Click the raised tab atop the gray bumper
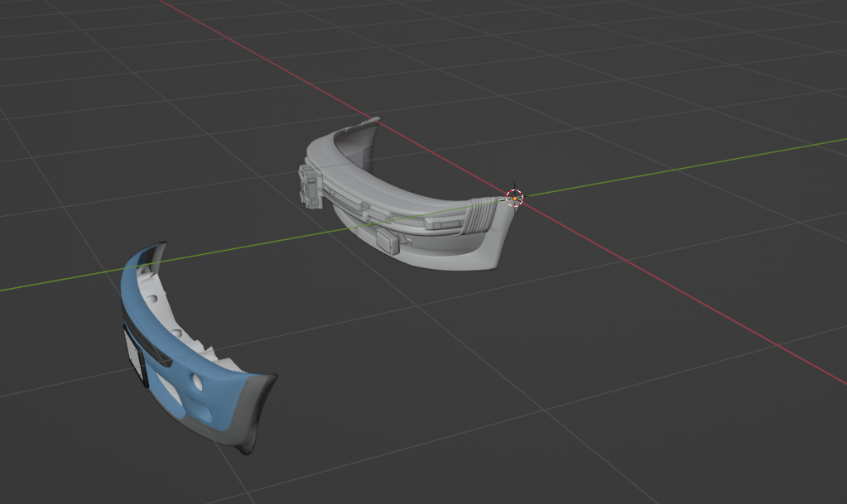Viewport: 847px width, 504px height. [x=365, y=132]
